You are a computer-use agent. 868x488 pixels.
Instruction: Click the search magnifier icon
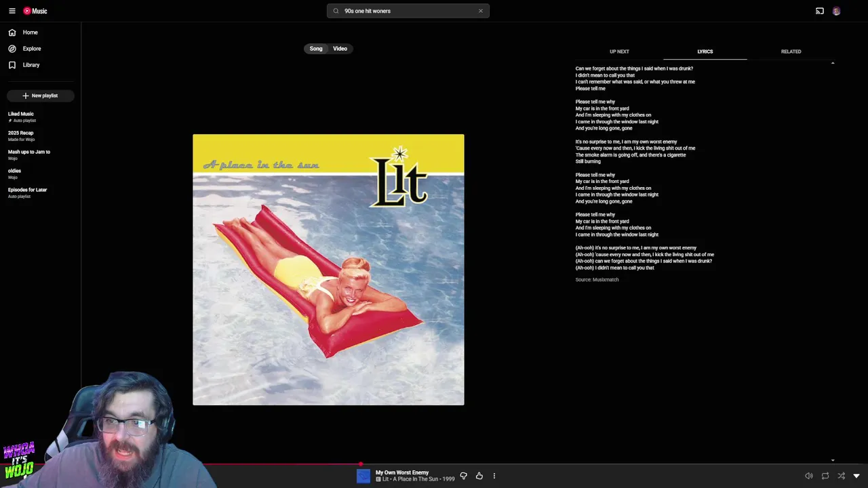336,11
